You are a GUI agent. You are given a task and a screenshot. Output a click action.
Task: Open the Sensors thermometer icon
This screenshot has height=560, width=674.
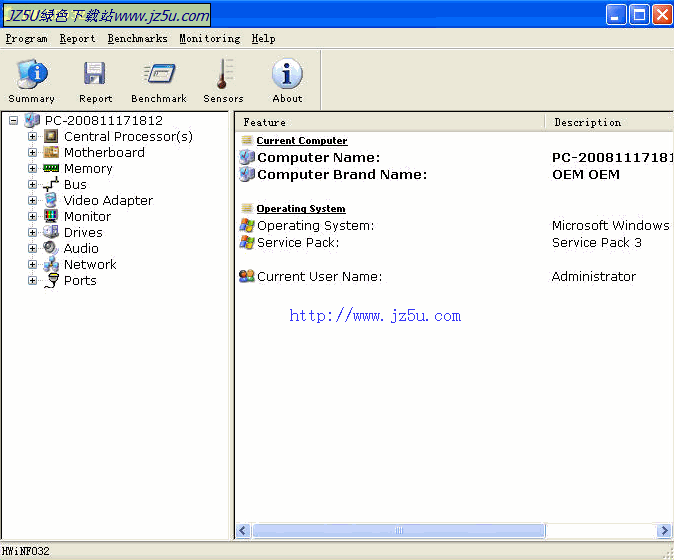click(223, 73)
